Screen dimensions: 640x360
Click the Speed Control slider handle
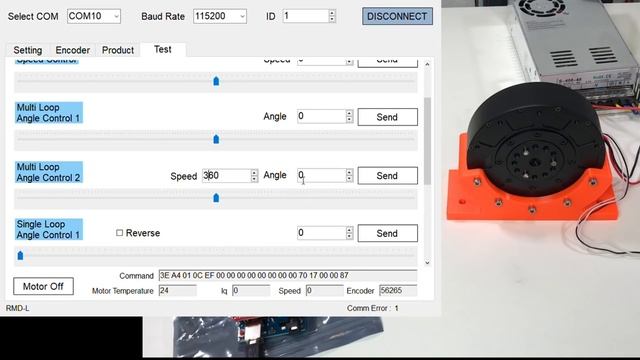click(x=216, y=81)
